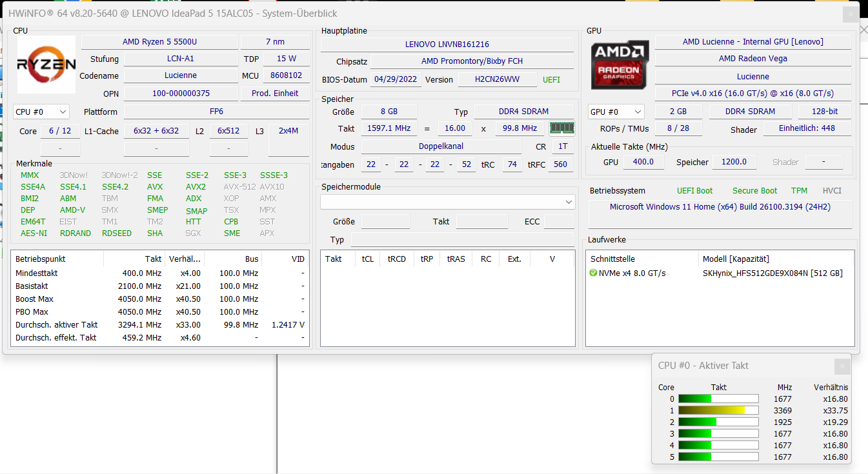Click the AMD Radeon Vega field
Viewport: 868px width, 474px height.
752,59
